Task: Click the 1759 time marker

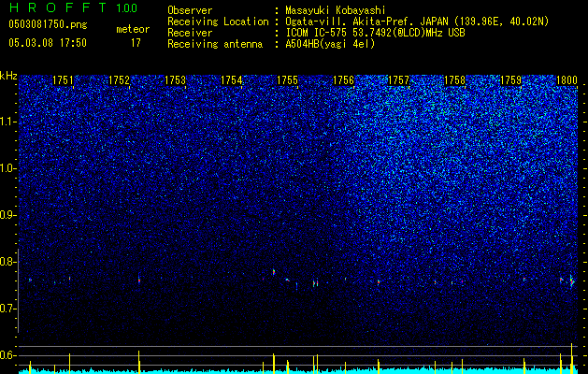Action: pos(510,80)
